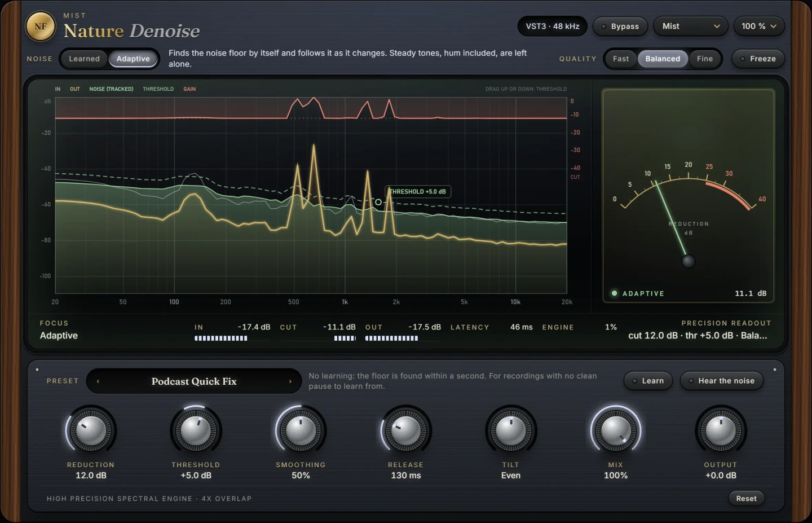Click the Threshold knob

tap(196, 431)
